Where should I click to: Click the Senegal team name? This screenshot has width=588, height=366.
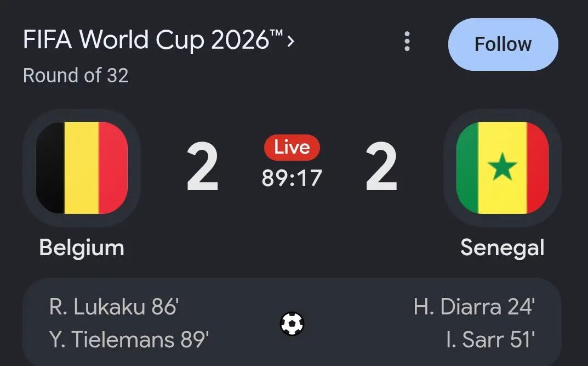tap(502, 248)
